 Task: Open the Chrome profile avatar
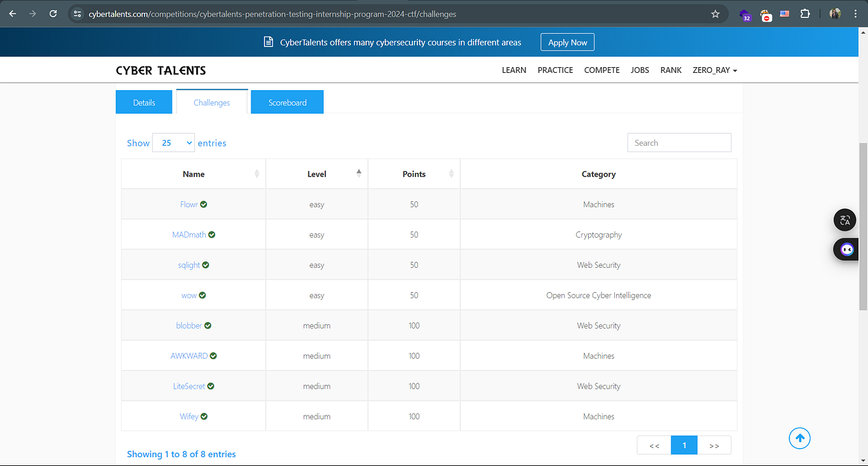[x=835, y=13]
